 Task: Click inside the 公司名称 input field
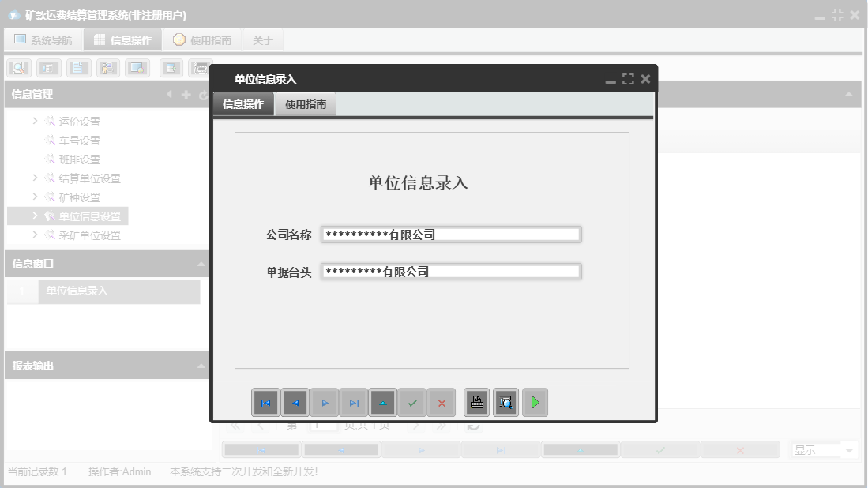(450, 235)
